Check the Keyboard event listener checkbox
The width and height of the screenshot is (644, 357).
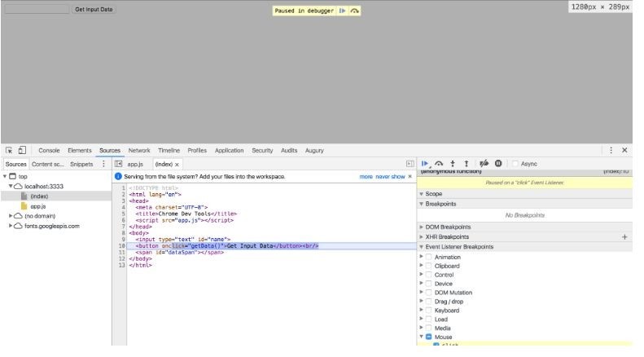(x=429, y=310)
